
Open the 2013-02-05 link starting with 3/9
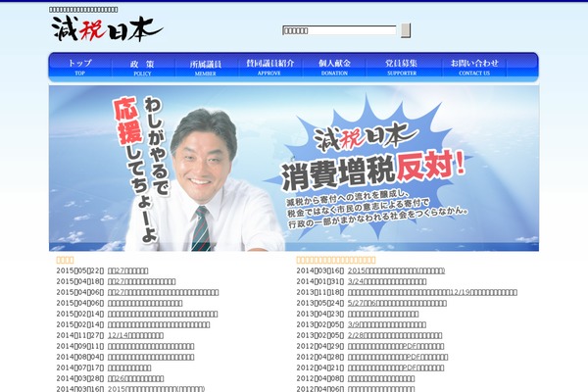(387, 324)
